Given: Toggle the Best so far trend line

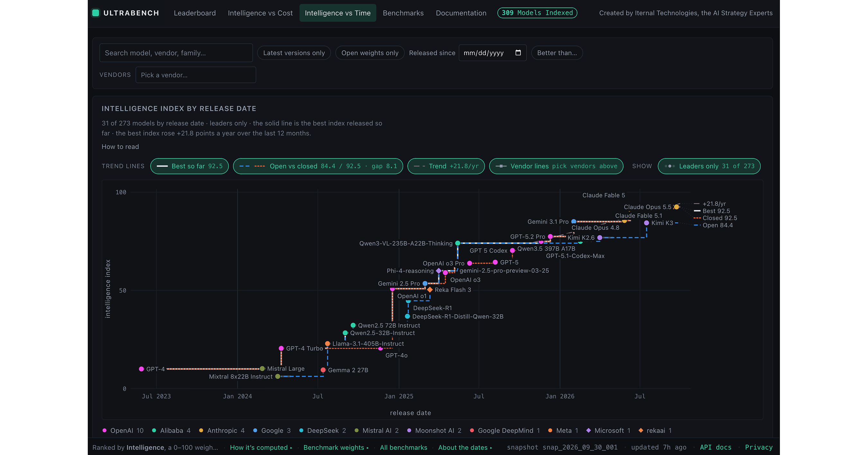Looking at the screenshot, I should point(189,166).
